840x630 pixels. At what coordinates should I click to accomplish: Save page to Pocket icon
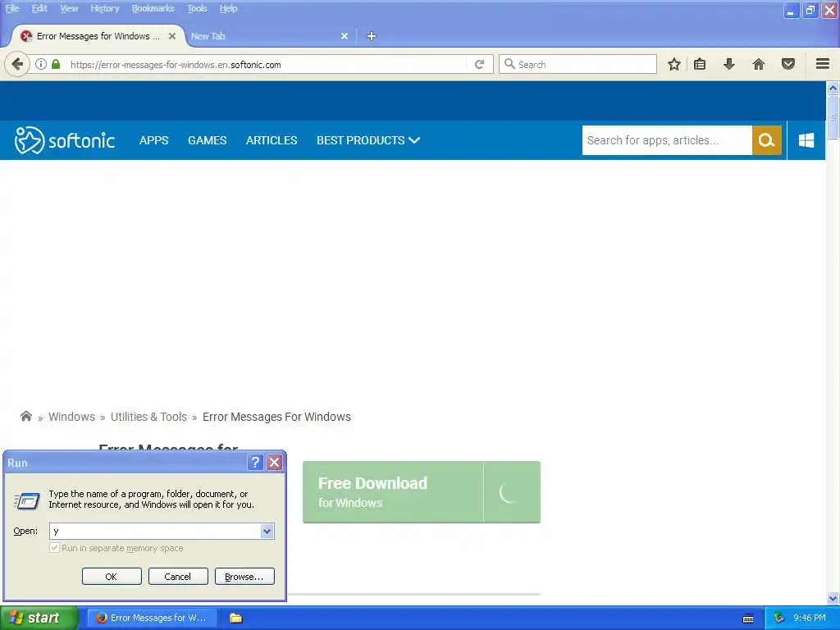click(x=788, y=64)
